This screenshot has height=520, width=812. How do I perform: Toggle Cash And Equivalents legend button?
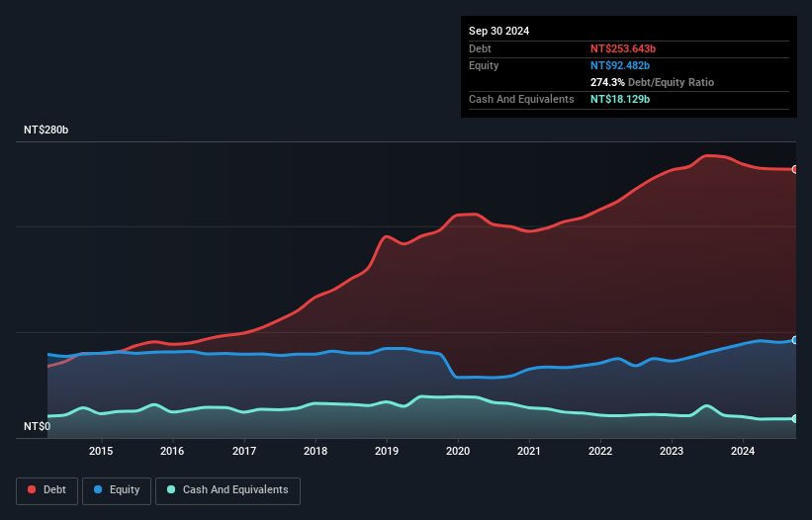227,490
